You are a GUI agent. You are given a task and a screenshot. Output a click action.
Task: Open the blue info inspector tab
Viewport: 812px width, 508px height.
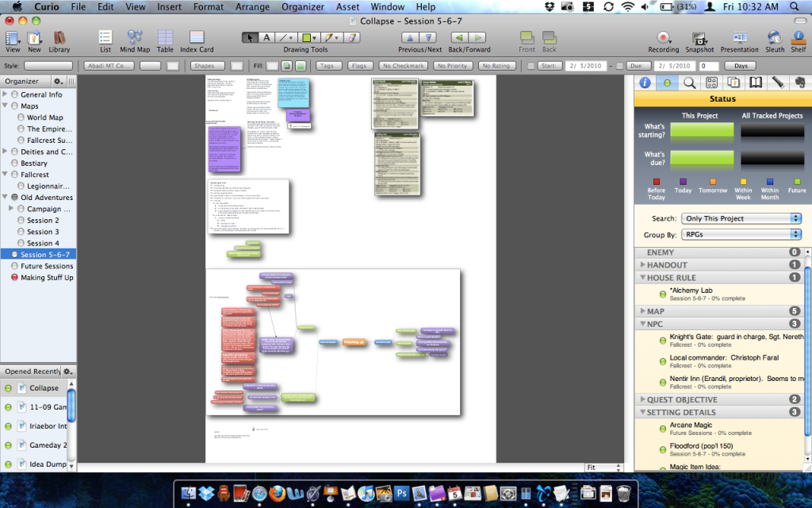[x=645, y=83]
